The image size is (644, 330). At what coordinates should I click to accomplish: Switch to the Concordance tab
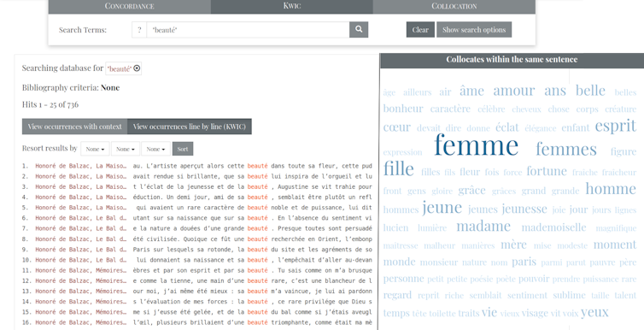tap(129, 6)
